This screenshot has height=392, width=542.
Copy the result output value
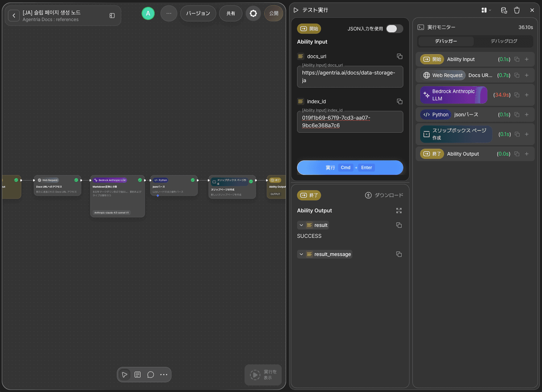(399, 225)
